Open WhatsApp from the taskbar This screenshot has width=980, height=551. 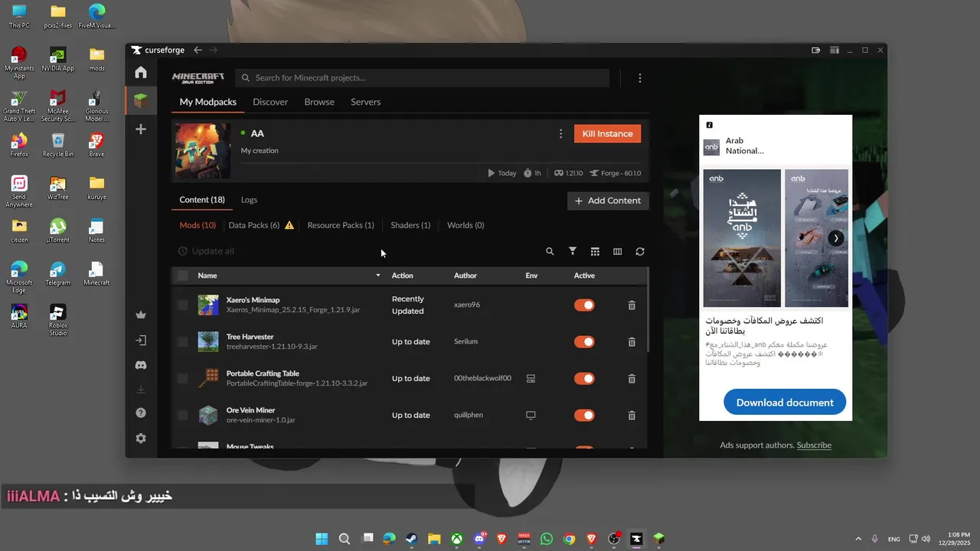click(x=547, y=539)
